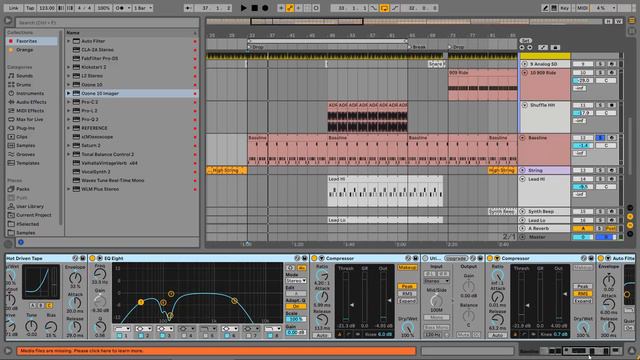Unfold the Shuffle HH track
The height and width of the screenshot is (360, 640).
coord(524,105)
